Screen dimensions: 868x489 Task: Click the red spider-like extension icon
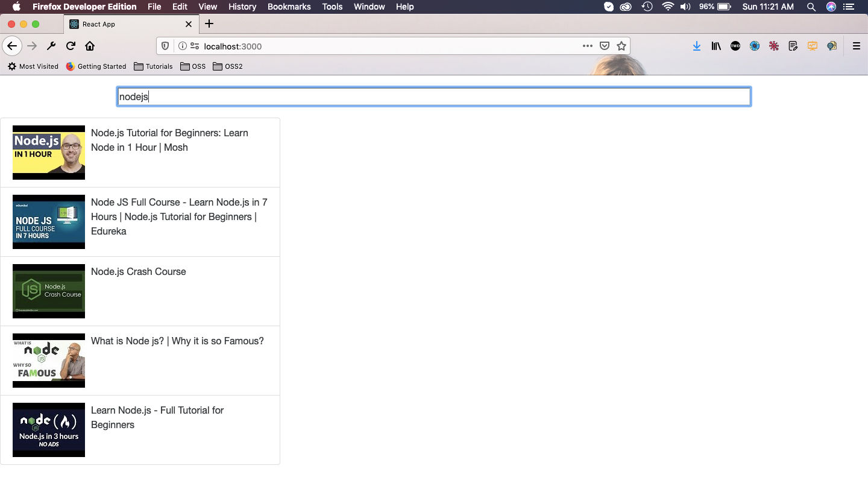point(774,46)
